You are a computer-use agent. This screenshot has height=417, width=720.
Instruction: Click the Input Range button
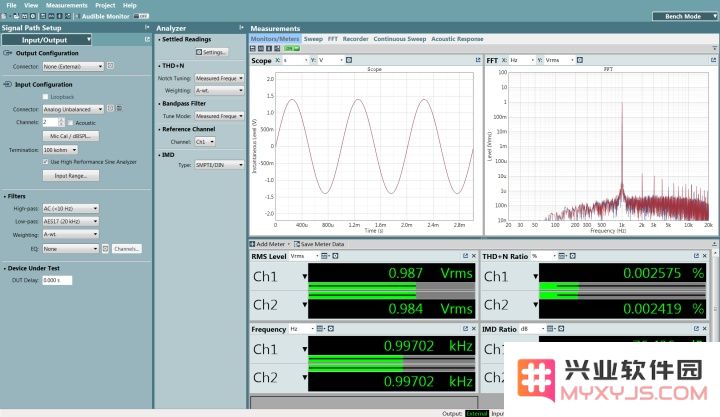[71, 175]
